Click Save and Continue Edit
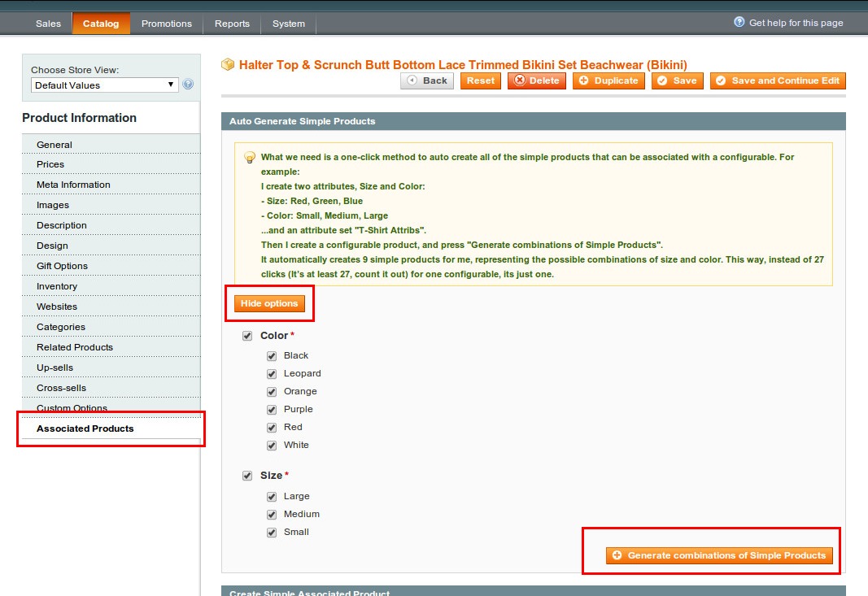 778,80
